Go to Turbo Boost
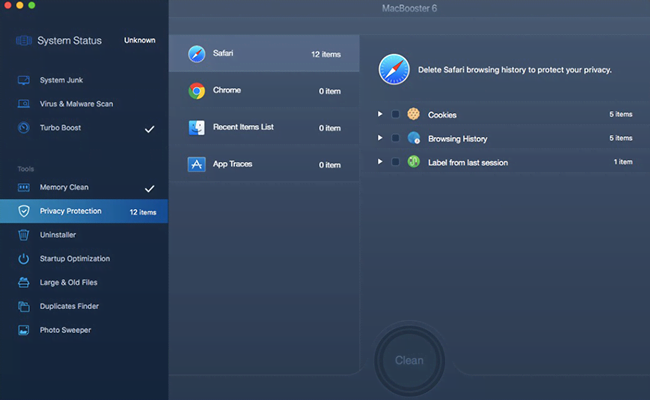The width and height of the screenshot is (650, 400). tap(84, 128)
